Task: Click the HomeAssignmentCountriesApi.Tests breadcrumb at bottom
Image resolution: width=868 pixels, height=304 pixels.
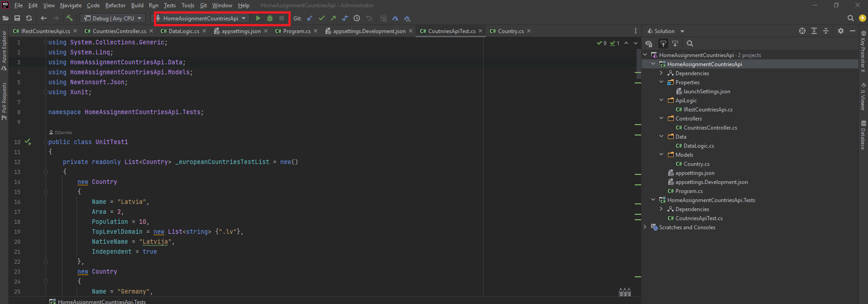Action: click(98, 301)
